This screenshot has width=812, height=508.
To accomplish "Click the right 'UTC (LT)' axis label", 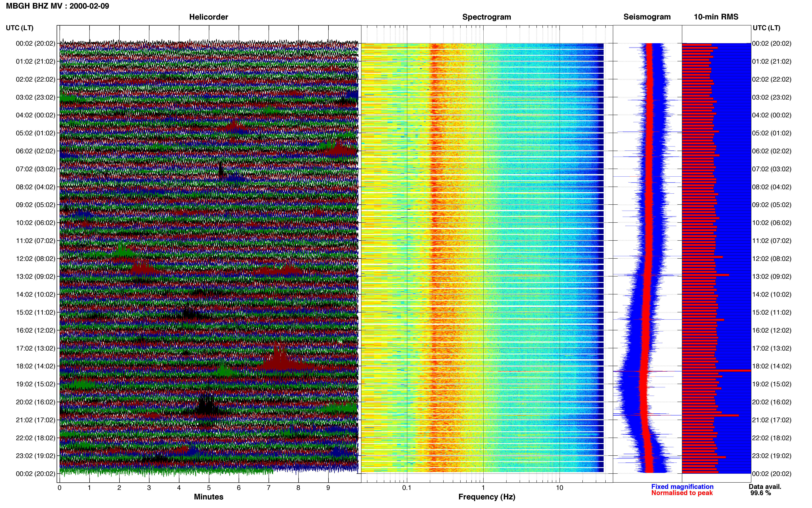I will [x=766, y=28].
